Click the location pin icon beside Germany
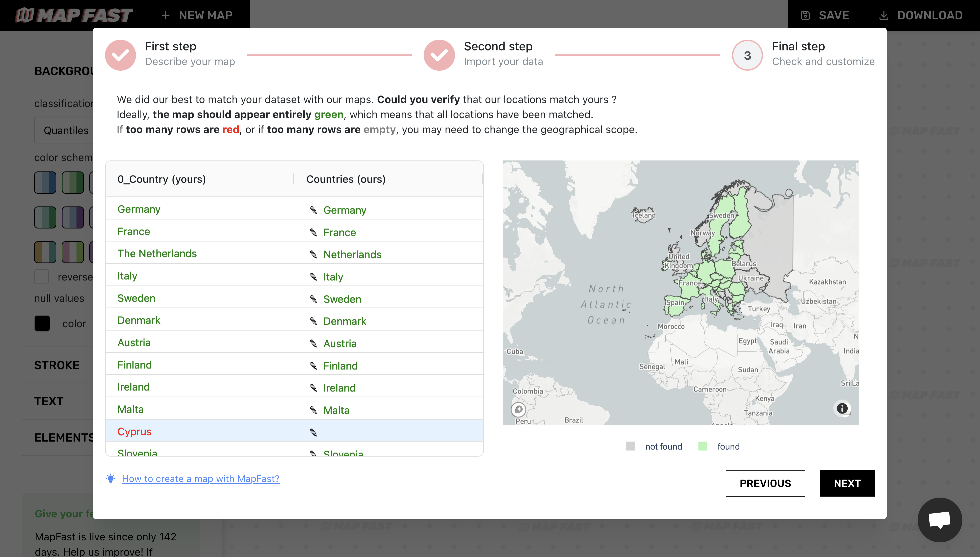 [x=313, y=209]
